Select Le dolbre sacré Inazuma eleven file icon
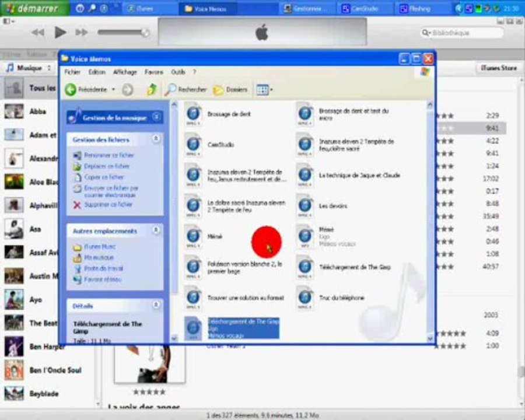Screen dimensions: 525x420 tap(194, 206)
